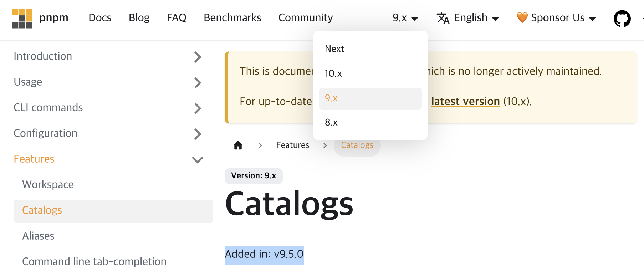The width and height of the screenshot is (644, 276).
Task: Click the Features sidebar label
Action: tap(34, 159)
